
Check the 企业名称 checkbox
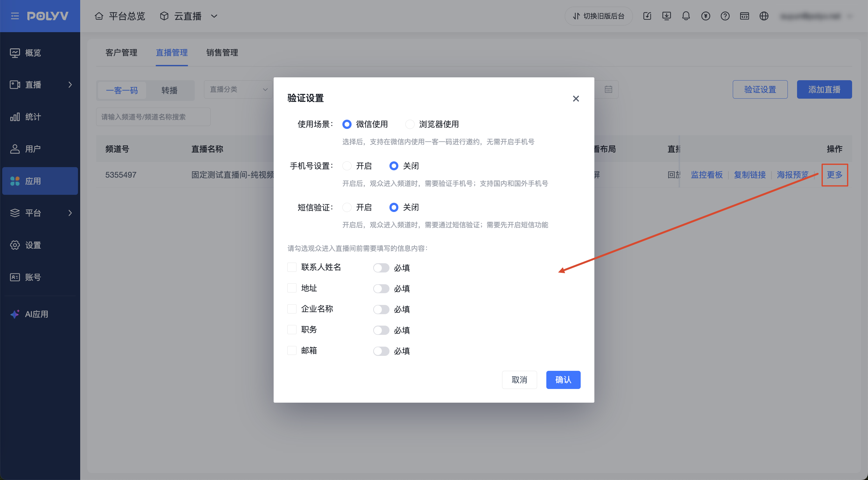tap(292, 309)
